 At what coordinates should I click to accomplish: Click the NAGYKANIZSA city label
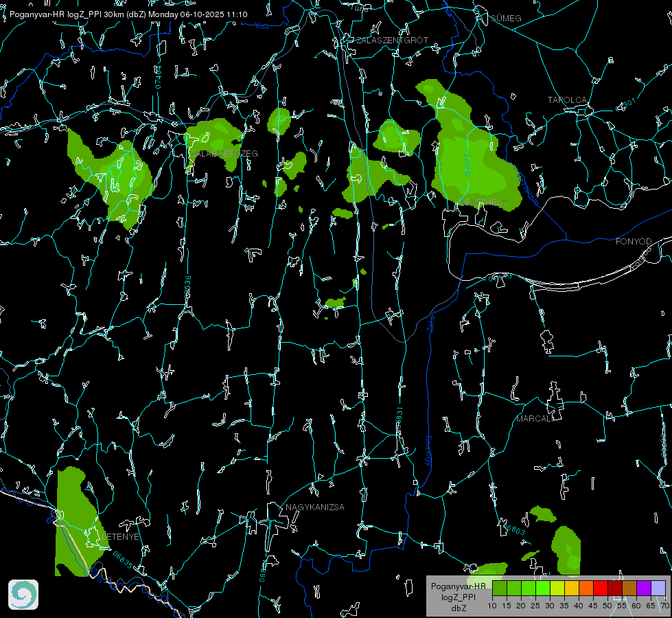pos(315,507)
